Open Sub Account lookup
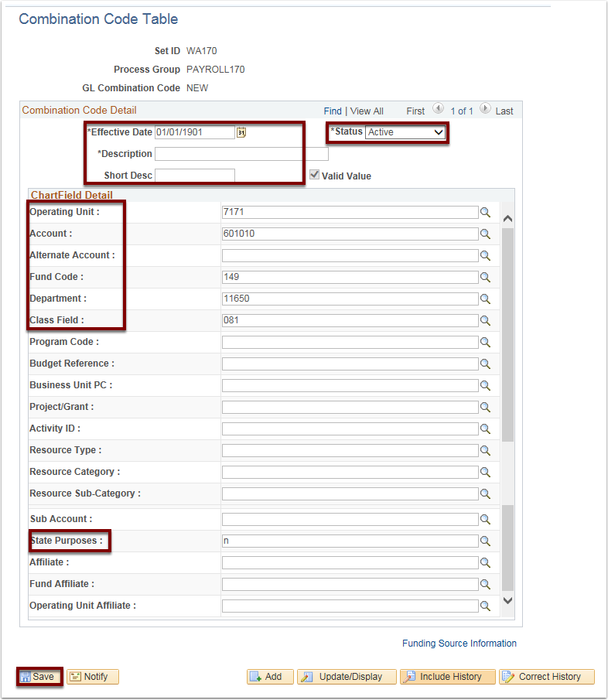The image size is (608, 700). tap(485, 520)
